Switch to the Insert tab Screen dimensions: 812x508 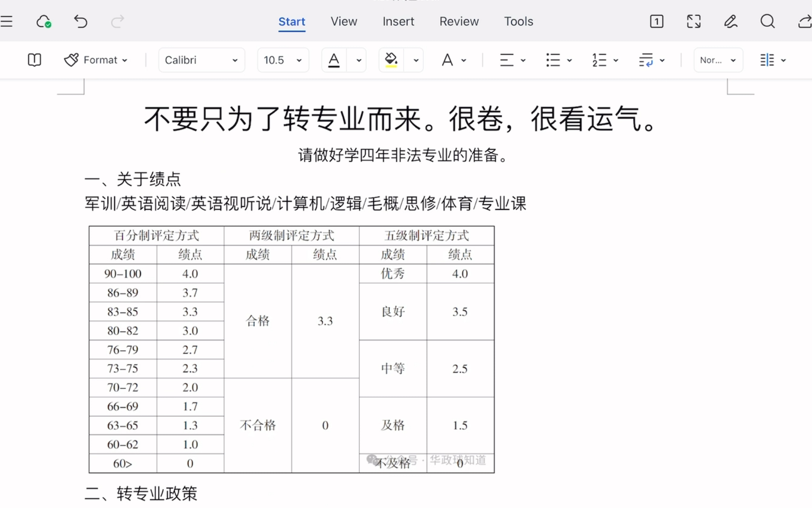[x=398, y=21]
